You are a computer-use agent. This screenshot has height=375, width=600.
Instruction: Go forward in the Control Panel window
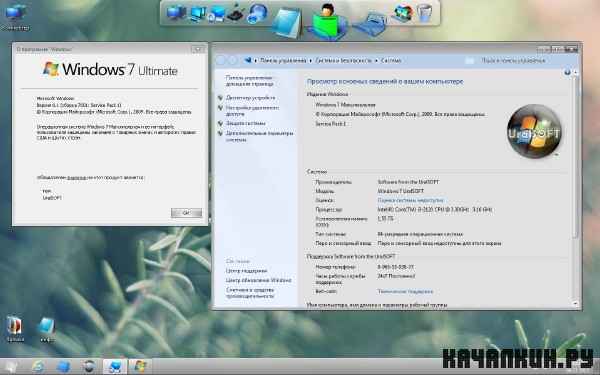[232, 60]
